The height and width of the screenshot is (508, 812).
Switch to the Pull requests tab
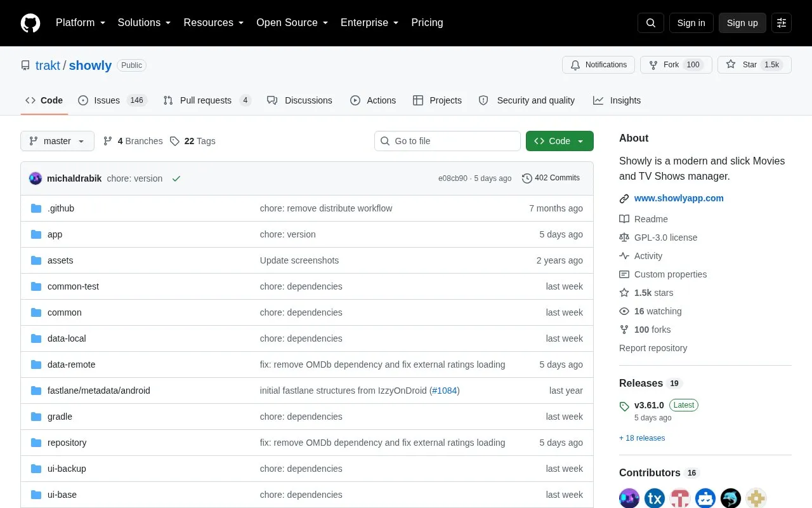tap(207, 100)
